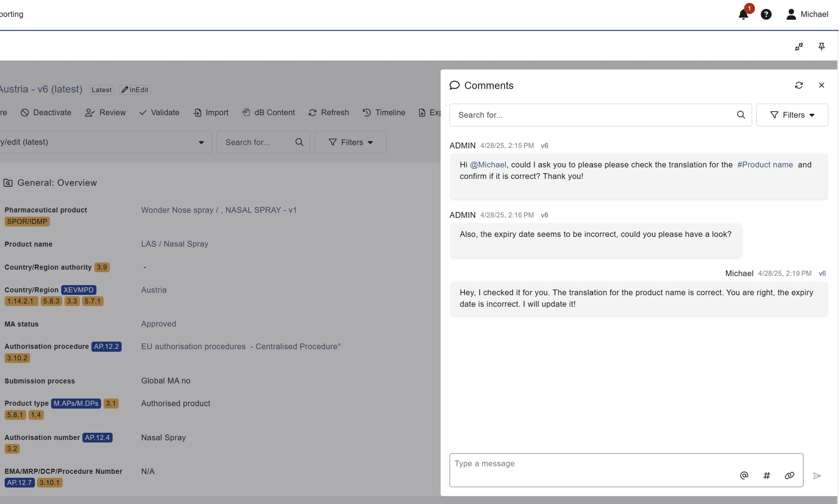
Task: Open the record Filters dropdown
Action: tap(350, 142)
